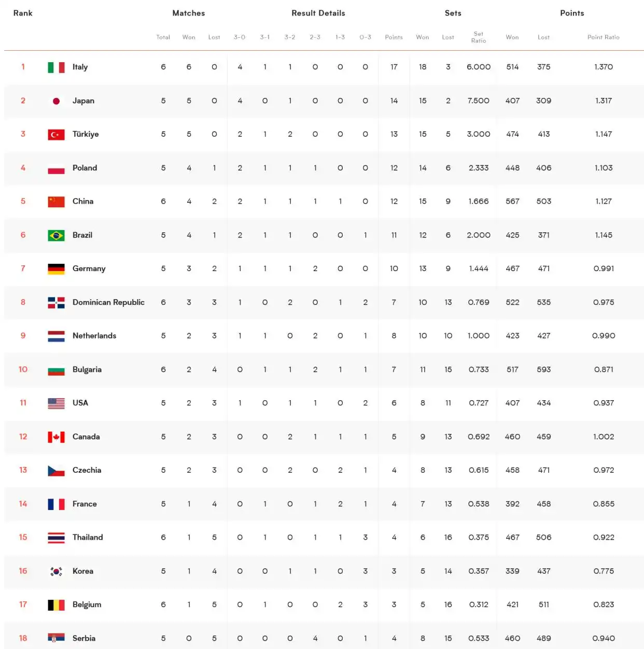Viewport: 644px width, 649px height.
Task: Click the Japan flag icon
Action: (56, 101)
